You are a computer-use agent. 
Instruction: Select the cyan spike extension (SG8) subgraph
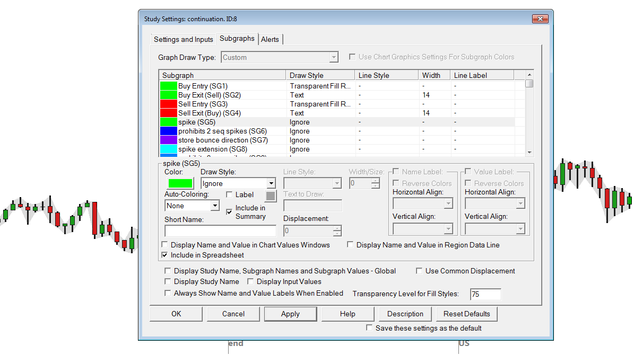click(212, 149)
